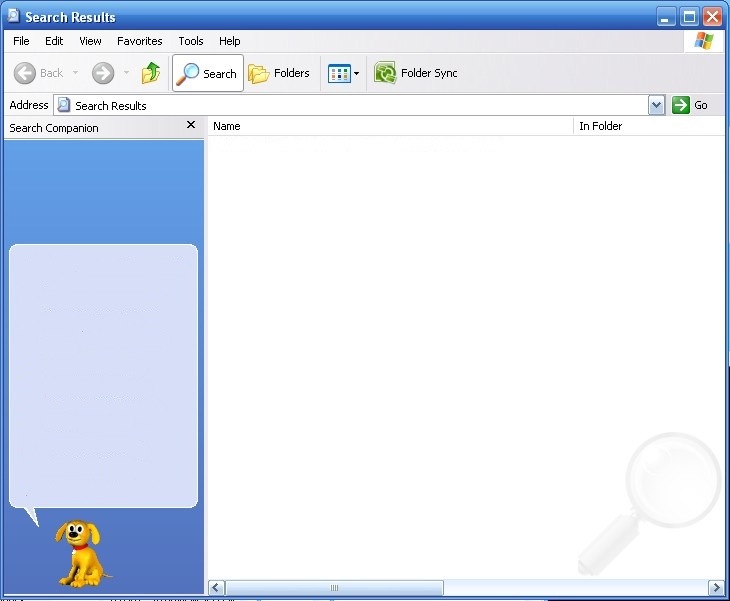The height and width of the screenshot is (601, 730).
Task: Click the Search Results title bar icon
Action: click(x=14, y=16)
